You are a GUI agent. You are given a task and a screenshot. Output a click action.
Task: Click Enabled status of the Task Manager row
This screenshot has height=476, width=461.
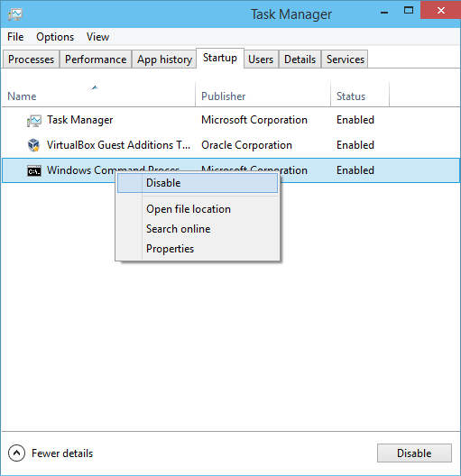(355, 120)
